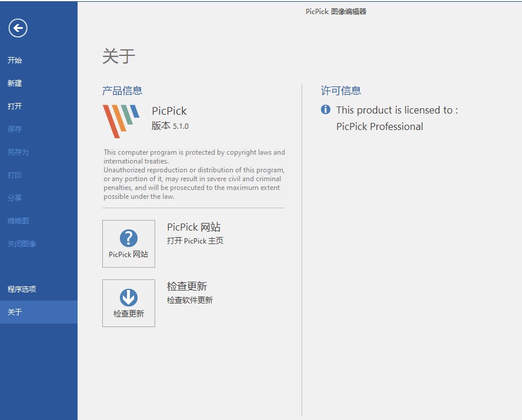Click the 版本 5.1.0 version text
Screen dimensions: 522x420
coord(170,126)
